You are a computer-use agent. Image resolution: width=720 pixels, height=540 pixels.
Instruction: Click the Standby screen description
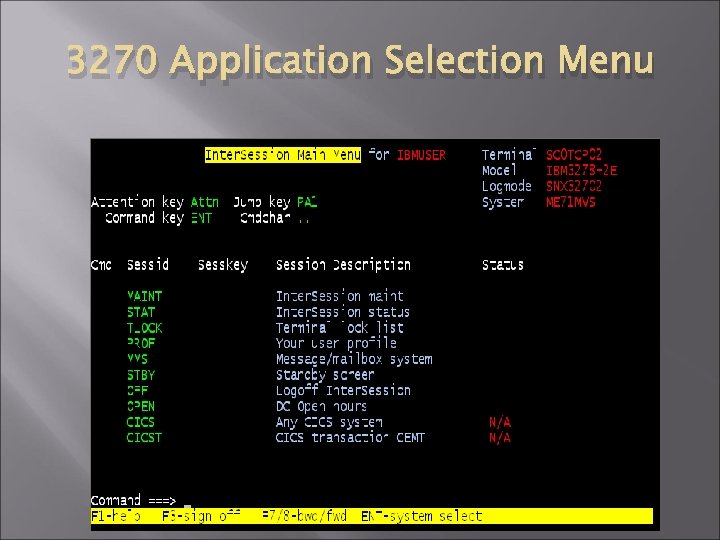pos(325,375)
